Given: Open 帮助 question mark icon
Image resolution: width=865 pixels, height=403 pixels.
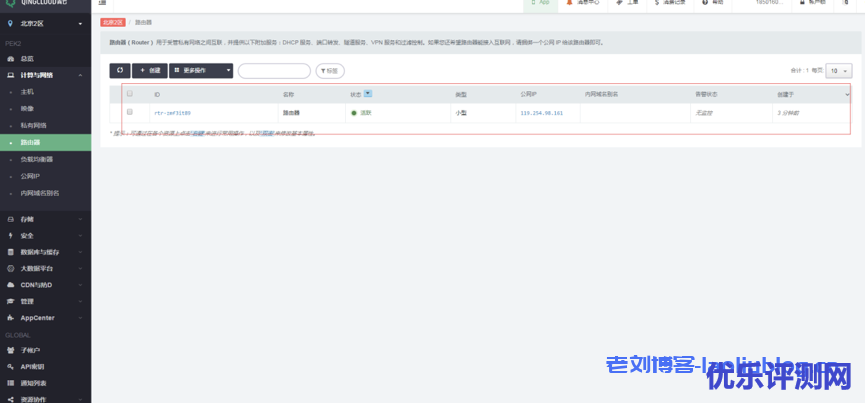Looking at the screenshot, I should [x=705, y=3].
